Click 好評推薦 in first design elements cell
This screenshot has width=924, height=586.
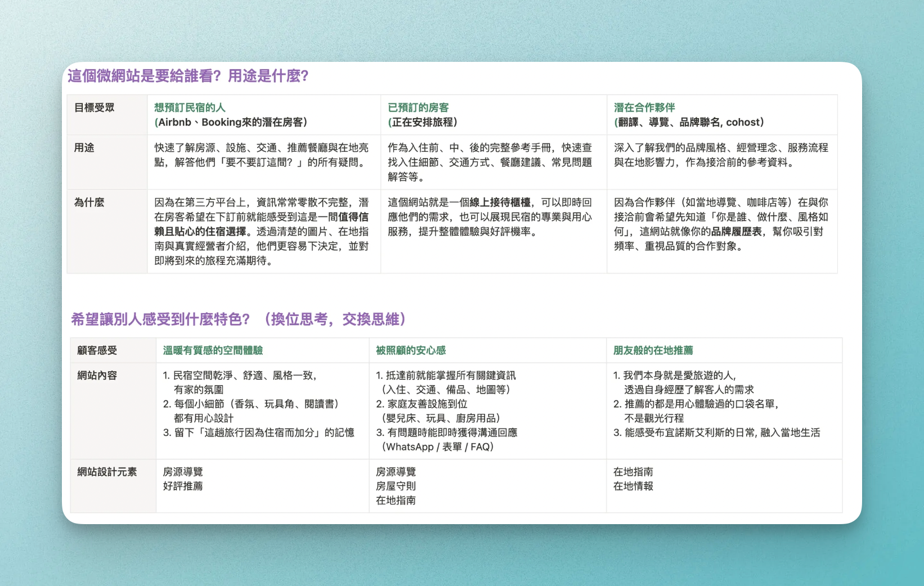point(183,486)
